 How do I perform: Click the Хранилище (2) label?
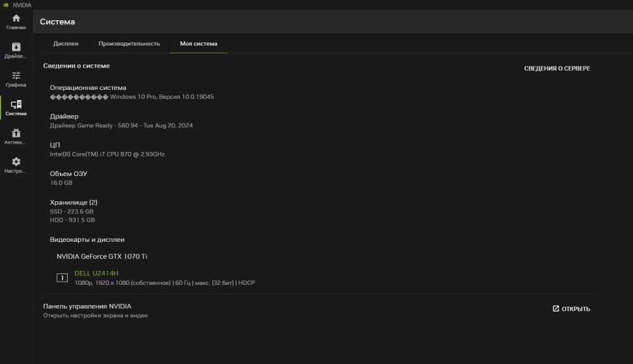[x=73, y=203]
